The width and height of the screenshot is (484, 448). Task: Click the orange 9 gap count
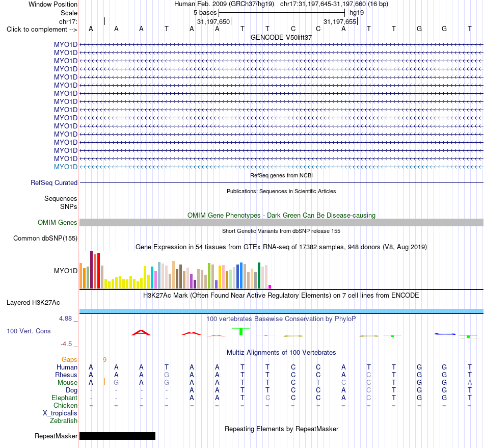(x=104, y=360)
